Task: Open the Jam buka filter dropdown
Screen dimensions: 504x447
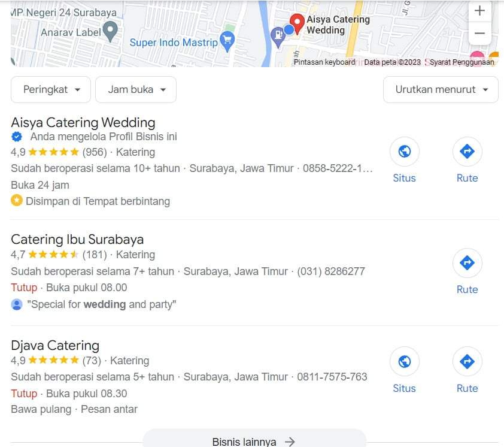Action: 135,89
